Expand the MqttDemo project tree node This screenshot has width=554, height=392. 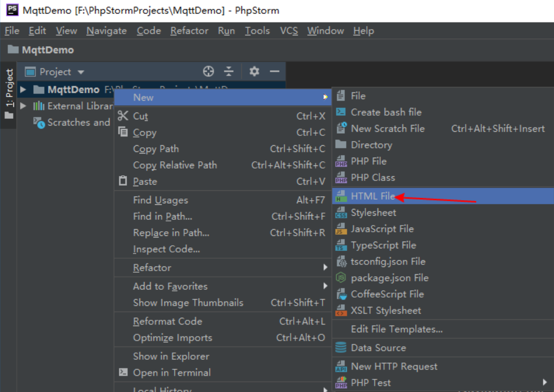23,90
